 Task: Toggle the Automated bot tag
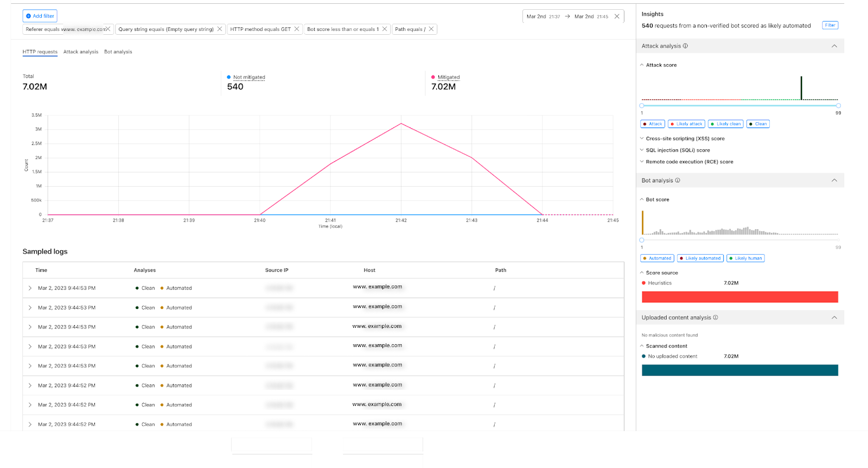tap(658, 258)
